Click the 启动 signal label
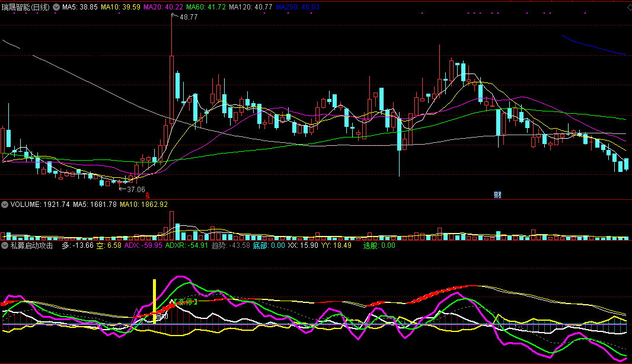The image size is (632, 364). pyautogui.click(x=162, y=317)
